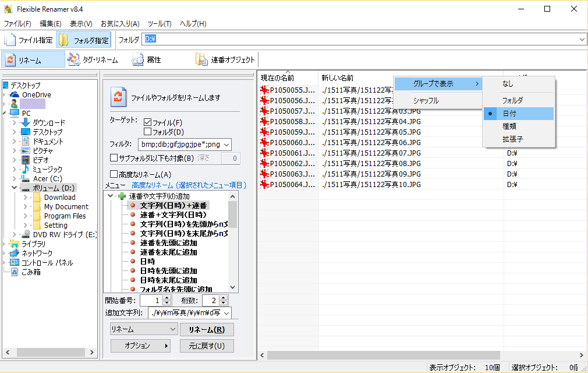Viewport: 588px width, 373px height.
Task: Enable サブフォルダ以下も対象(B) checkbox
Action: tap(114, 158)
